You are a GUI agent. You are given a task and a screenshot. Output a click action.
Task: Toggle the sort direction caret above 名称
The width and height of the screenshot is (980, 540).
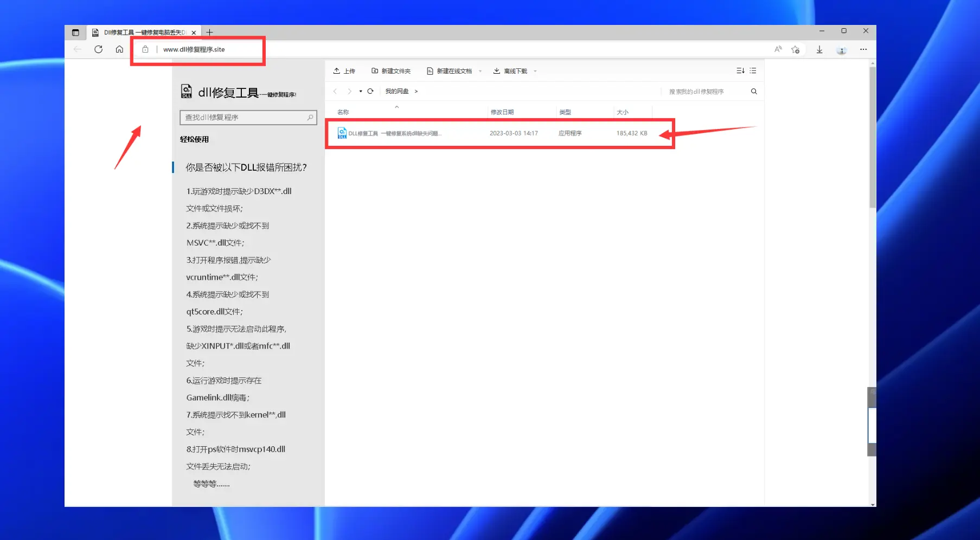pyautogui.click(x=397, y=107)
